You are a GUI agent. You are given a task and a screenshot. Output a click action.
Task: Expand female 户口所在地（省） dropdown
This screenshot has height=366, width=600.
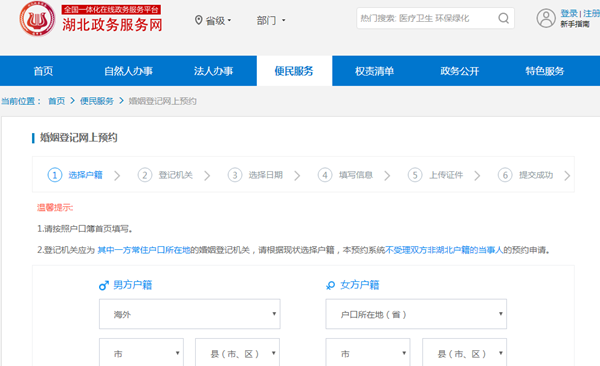click(416, 314)
